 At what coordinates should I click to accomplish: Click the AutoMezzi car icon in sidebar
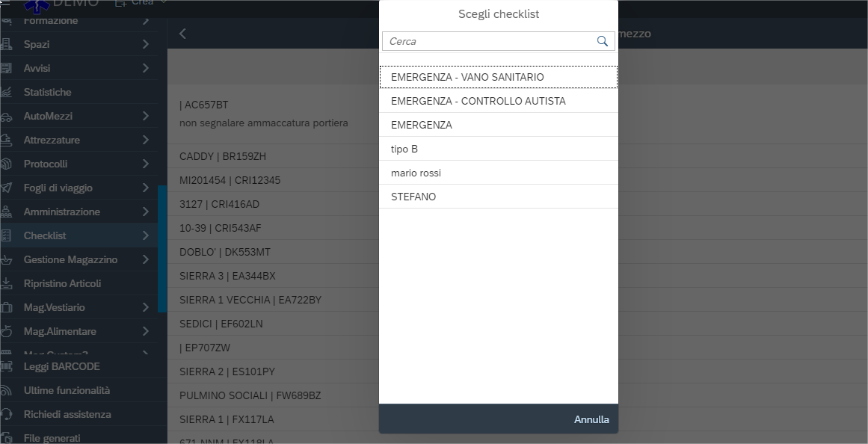point(7,117)
